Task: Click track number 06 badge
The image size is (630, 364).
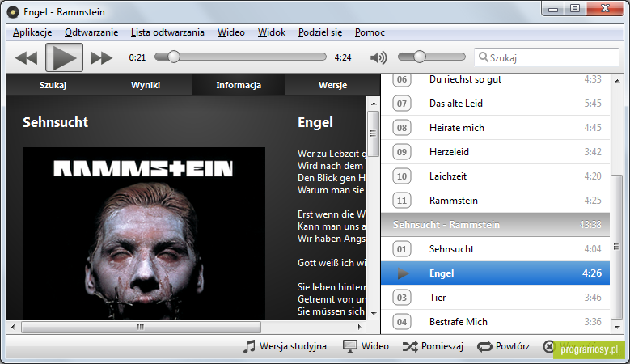Action: [x=402, y=79]
